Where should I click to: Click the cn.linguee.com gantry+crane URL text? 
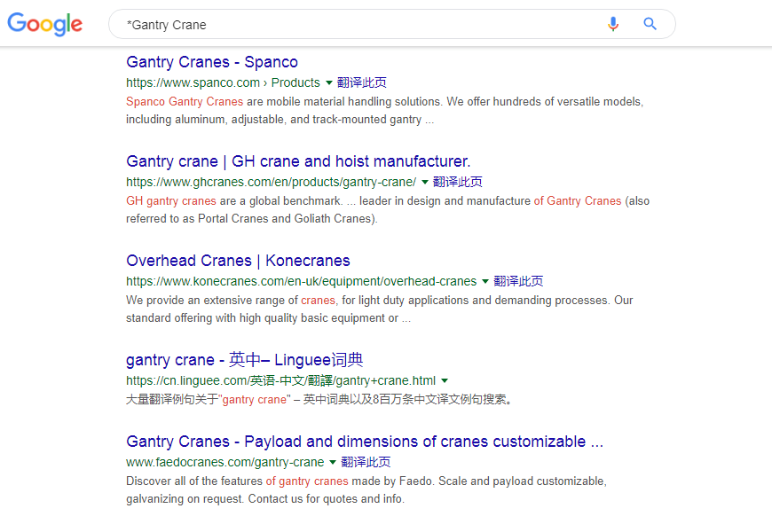[x=280, y=380]
